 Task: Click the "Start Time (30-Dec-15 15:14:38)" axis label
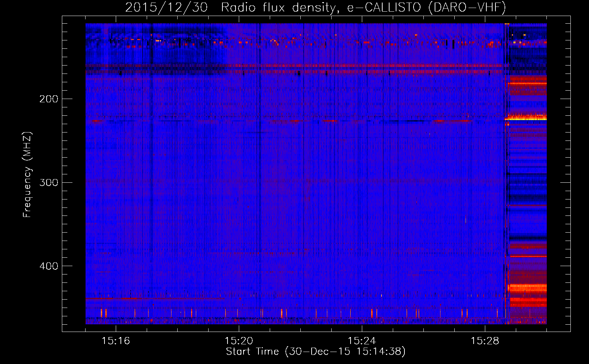pos(316,352)
